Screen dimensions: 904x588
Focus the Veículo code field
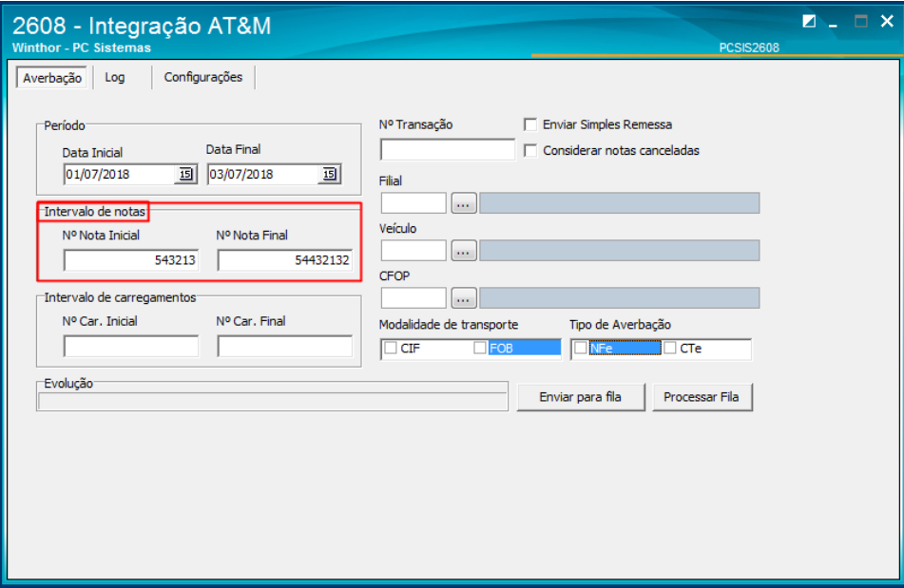[x=414, y=251]
